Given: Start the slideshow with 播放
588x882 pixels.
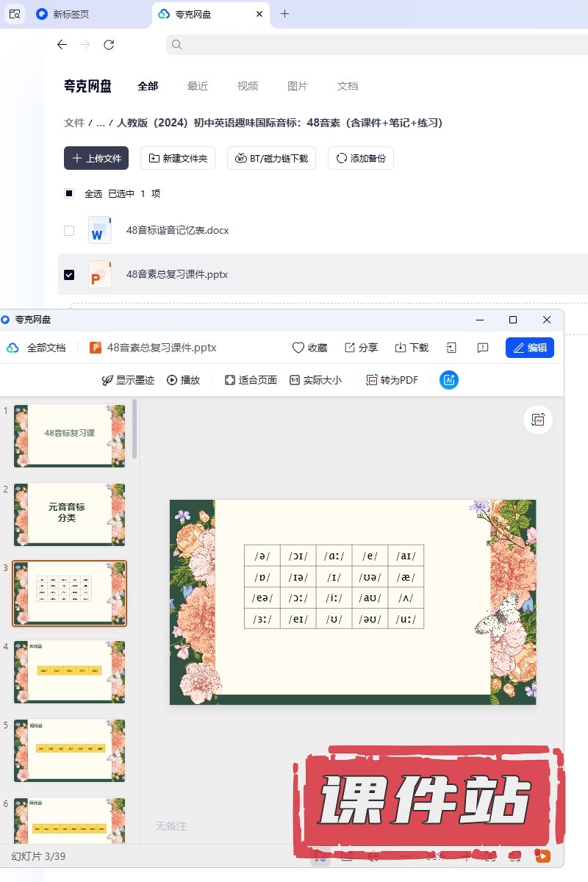Looking at the screenshot, I should click(x=183, y=380).
